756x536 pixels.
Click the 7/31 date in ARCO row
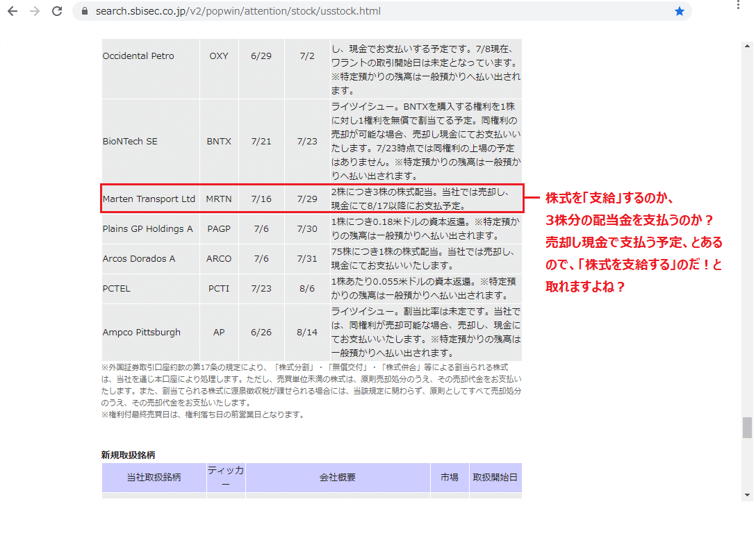point(307,258)
